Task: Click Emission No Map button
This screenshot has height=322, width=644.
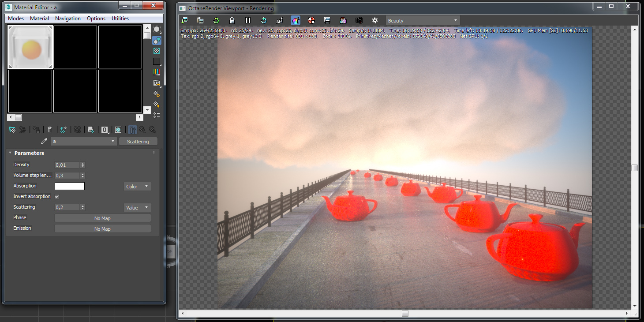Action: point(103,229)
